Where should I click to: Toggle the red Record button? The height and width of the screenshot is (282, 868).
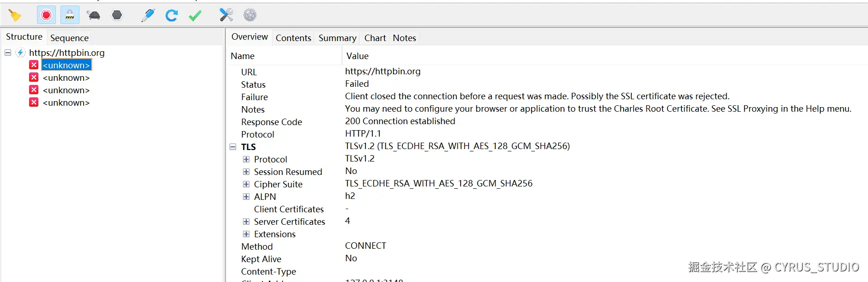46,15
